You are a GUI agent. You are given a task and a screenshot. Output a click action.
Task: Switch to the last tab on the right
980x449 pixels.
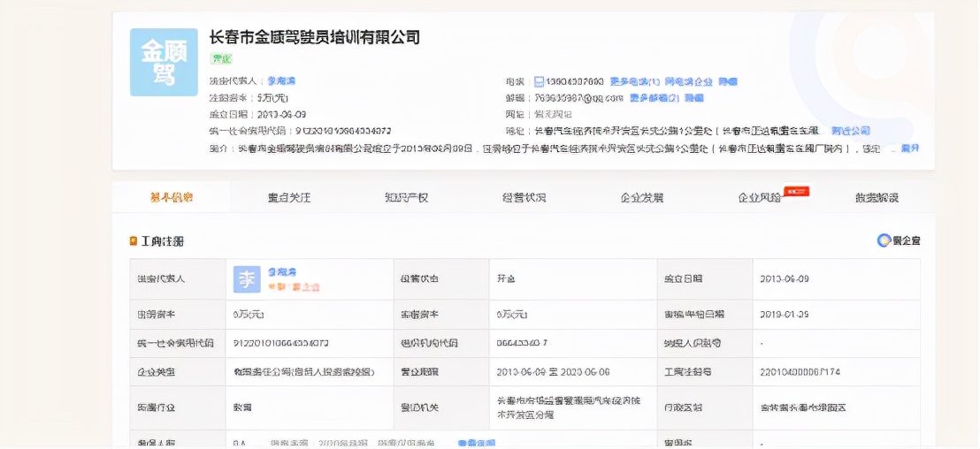tap(877, 198)
